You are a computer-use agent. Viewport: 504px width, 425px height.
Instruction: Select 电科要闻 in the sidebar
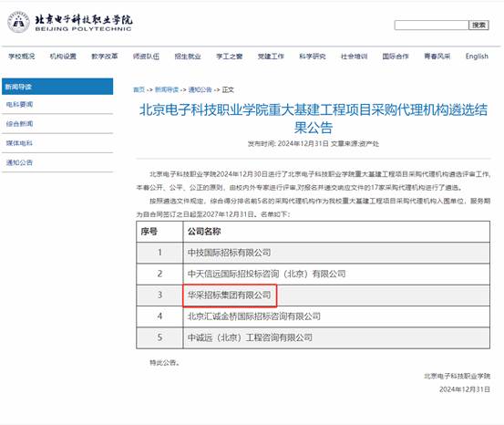click(19, 104)
